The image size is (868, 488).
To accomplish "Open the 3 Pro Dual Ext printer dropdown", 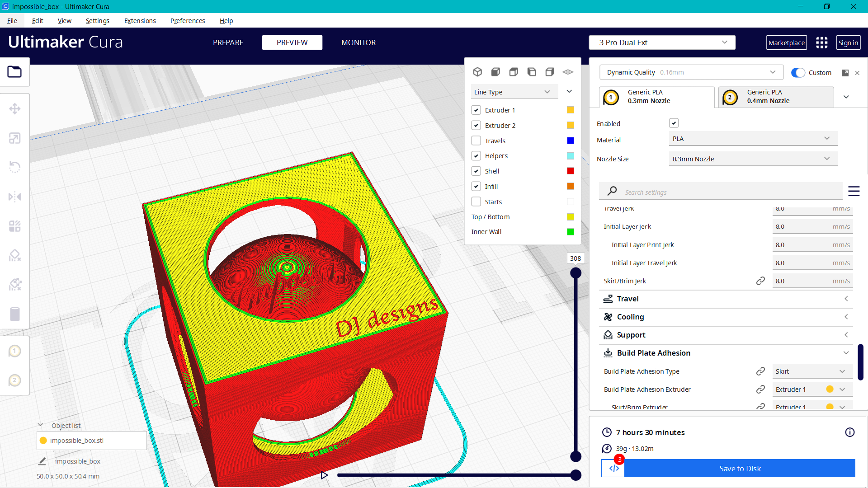I will (662, 42).
